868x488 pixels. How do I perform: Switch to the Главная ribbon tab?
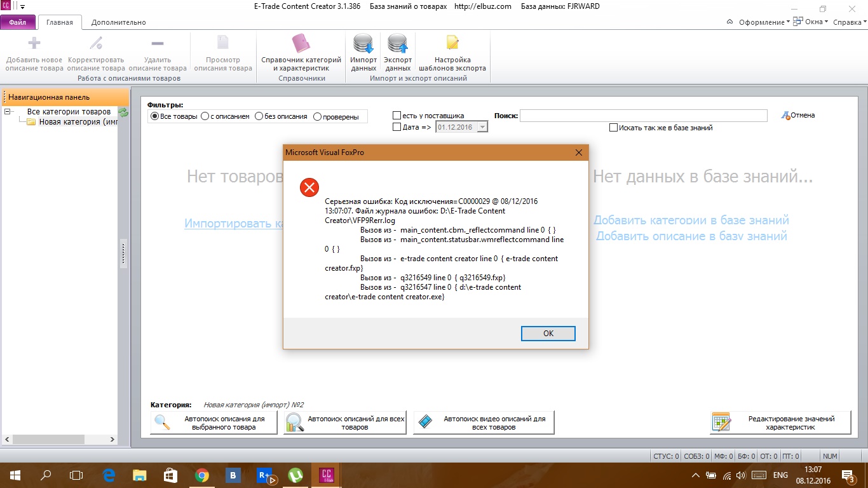(60, 22)
